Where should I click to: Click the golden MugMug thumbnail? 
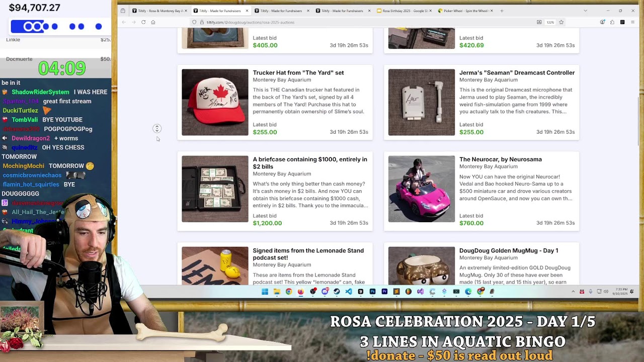(x=422, y=266)
